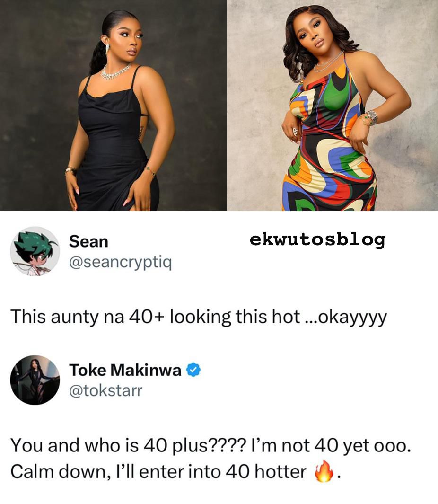This screenshot has width=438, height=504.
Task: Click the fire emoji in the reply
Action: coord(324,470)
